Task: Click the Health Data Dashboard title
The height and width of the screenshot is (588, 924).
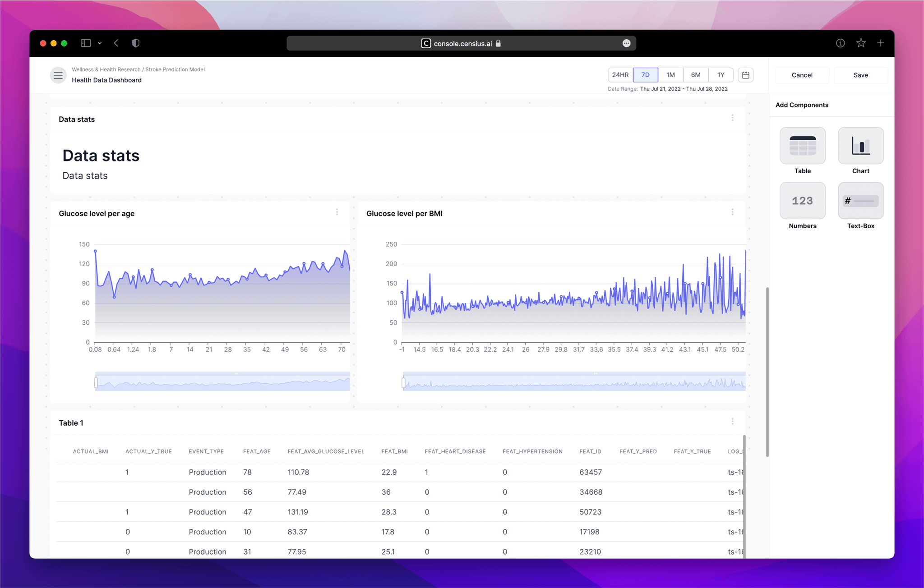Action: pyautogui.click(x=106, y=80)
